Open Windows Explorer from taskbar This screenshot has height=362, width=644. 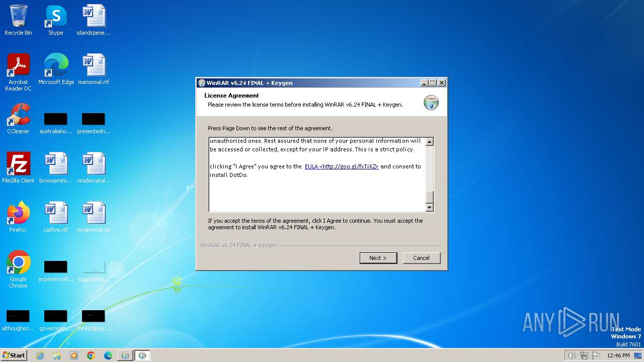click(57, 355)
